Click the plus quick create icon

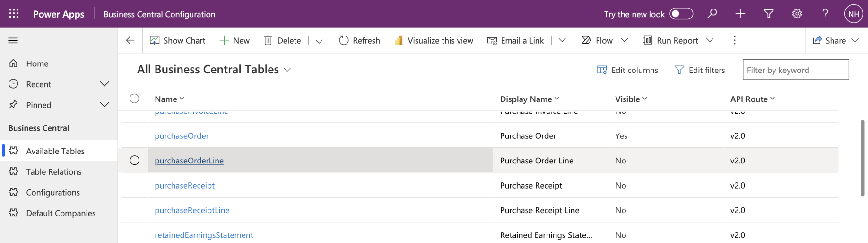point(740,14)
